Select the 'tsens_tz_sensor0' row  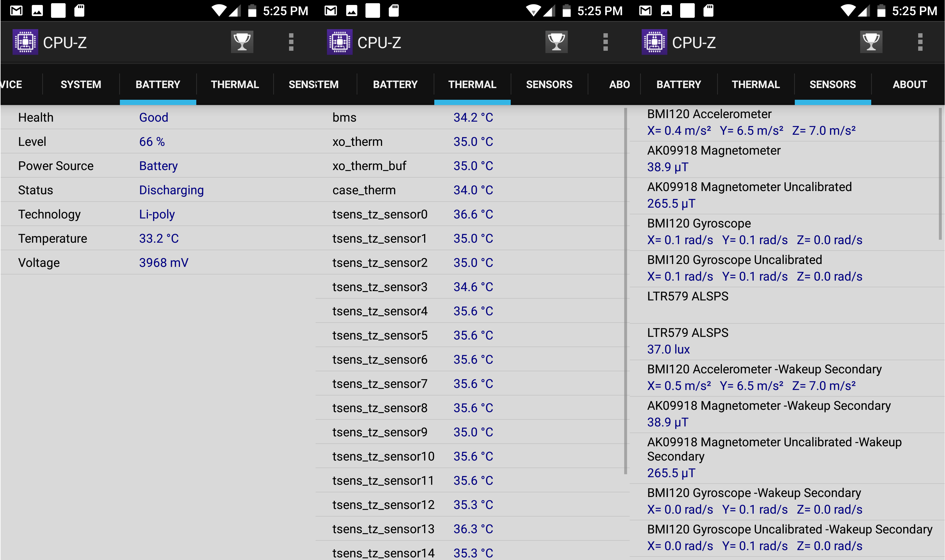tap(472, 214)
